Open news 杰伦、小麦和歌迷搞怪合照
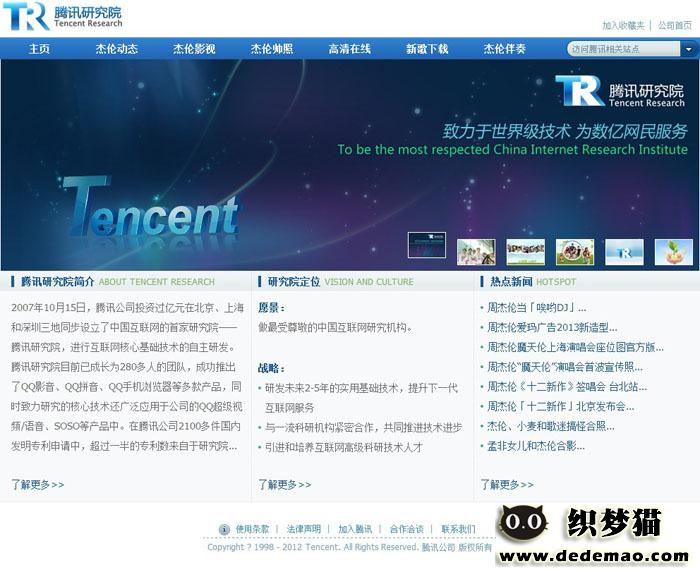This screenshot has width=700, height=572. 551,426
